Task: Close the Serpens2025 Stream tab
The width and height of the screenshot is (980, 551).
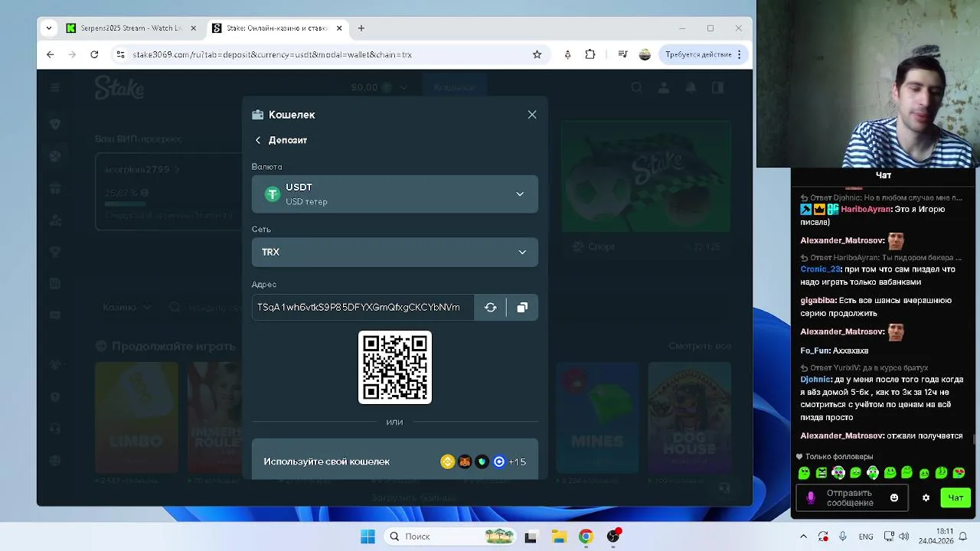Action: pyautogui.click(x=194, y=28)
